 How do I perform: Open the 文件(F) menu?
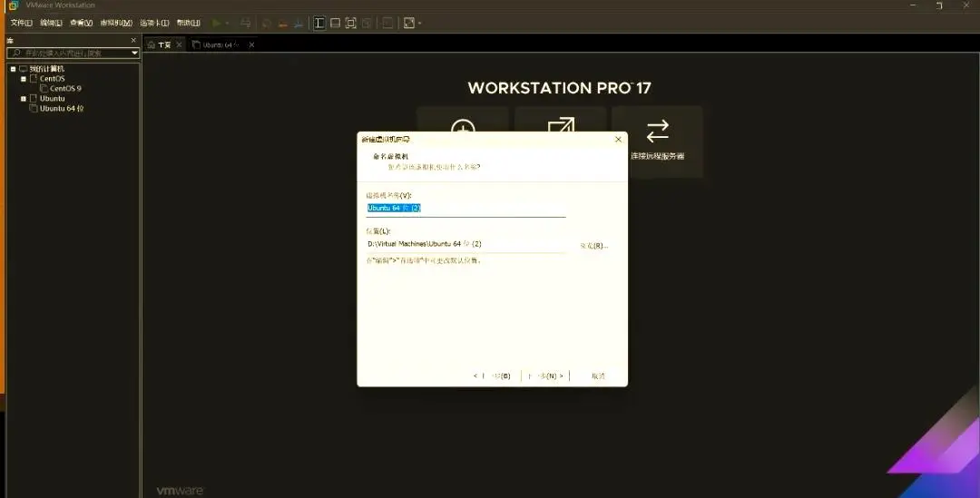tap(21, 23)
